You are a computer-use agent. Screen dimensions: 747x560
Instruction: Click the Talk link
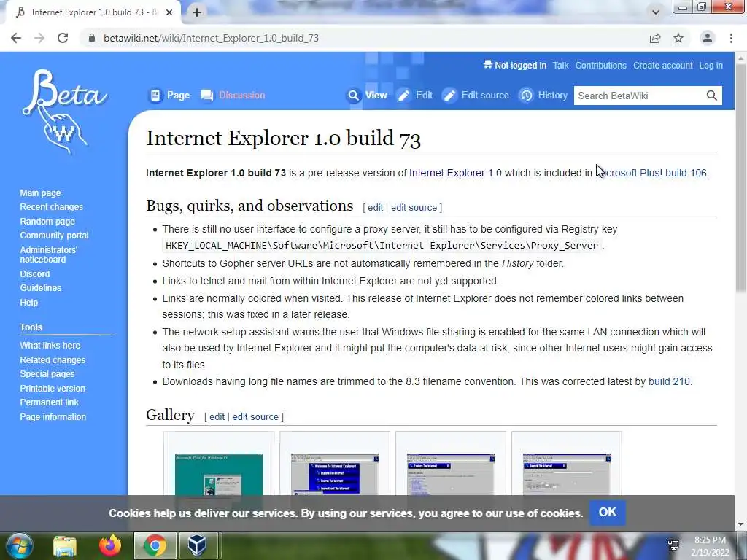click(x=561, y=65)
